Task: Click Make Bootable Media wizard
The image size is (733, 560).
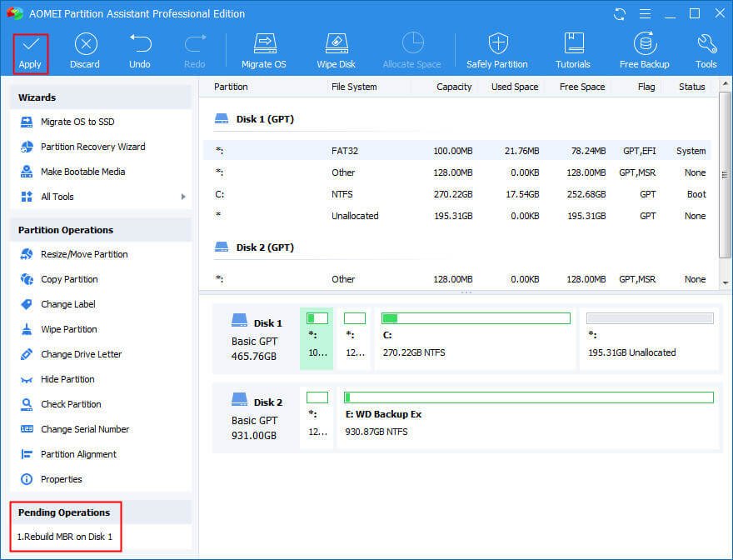Action: pyautogui.click(x=82, y=172)
